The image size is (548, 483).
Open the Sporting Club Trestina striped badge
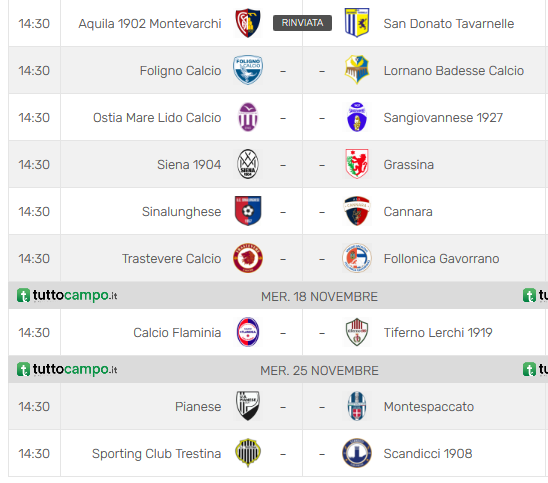[x=248, y=453]
